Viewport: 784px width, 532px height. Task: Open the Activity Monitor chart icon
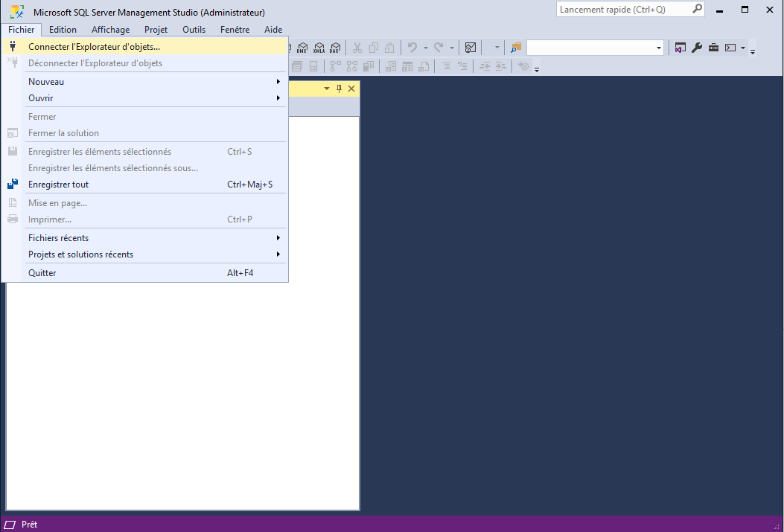[x=471, y=48]
